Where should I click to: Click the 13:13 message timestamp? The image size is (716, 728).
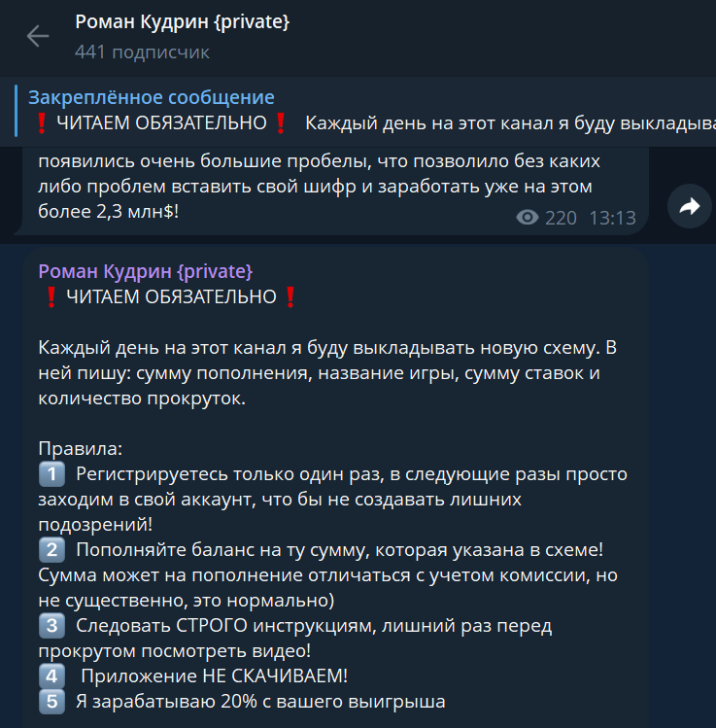612,218
